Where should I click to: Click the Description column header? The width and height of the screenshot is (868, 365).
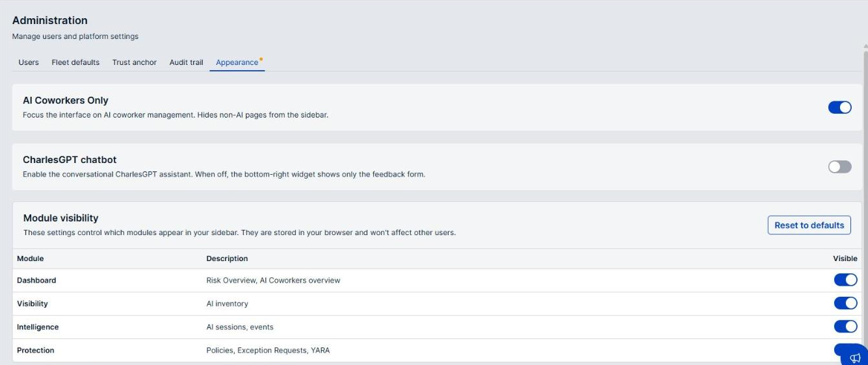[x=227, y=258]
